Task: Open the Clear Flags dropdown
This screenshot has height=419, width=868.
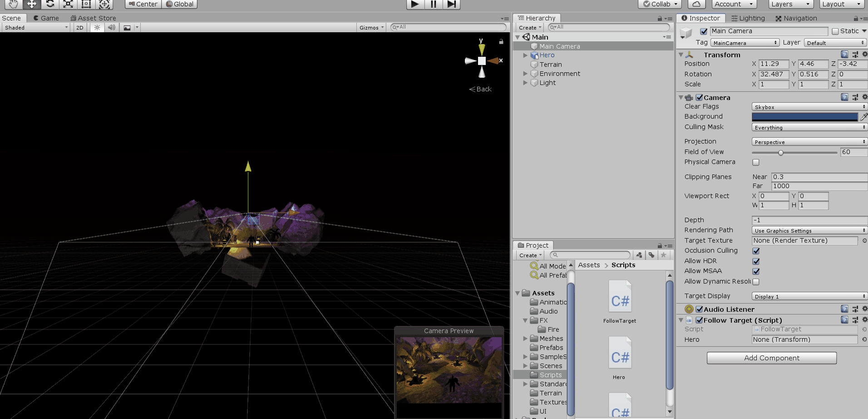Action: coord(809,106)
